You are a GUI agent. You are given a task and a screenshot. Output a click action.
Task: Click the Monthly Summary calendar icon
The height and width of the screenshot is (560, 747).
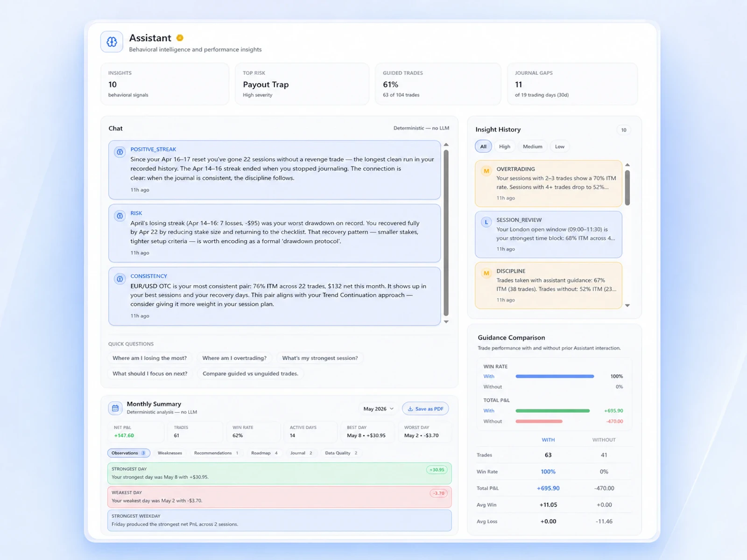pos(115,408)
